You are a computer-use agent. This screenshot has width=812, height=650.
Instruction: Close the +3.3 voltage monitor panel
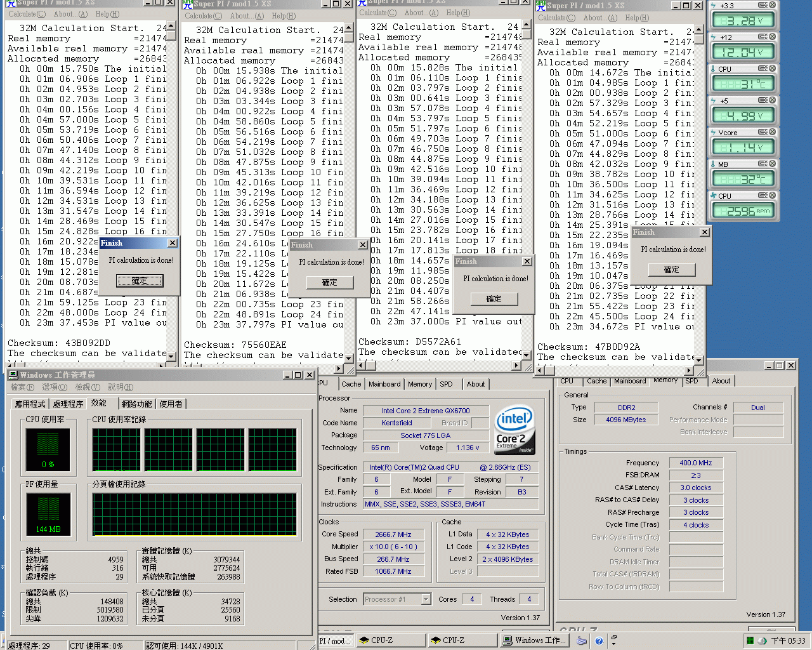(772, 5)
